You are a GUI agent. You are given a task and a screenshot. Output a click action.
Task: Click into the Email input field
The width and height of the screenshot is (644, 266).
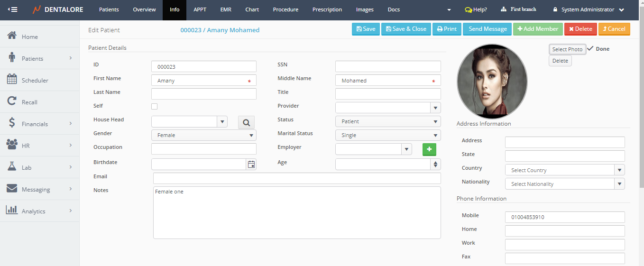pos(297,178)
